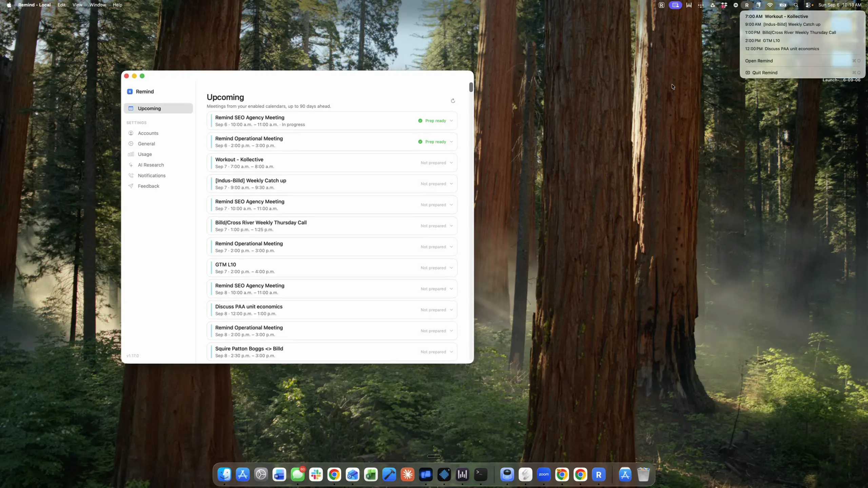Open Terminal from the Dock
The height and width of the screenshot is (488, 868).
(481, 474)
